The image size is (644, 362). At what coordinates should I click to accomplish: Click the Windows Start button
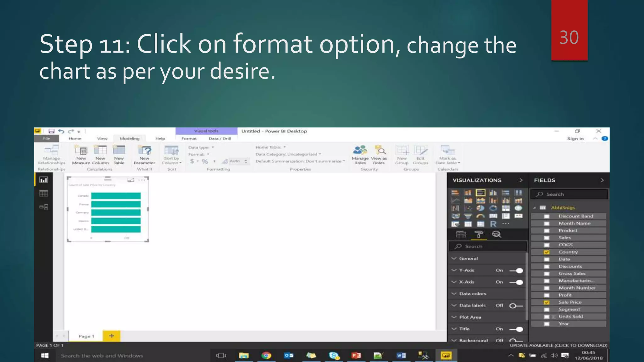point(45,355)
